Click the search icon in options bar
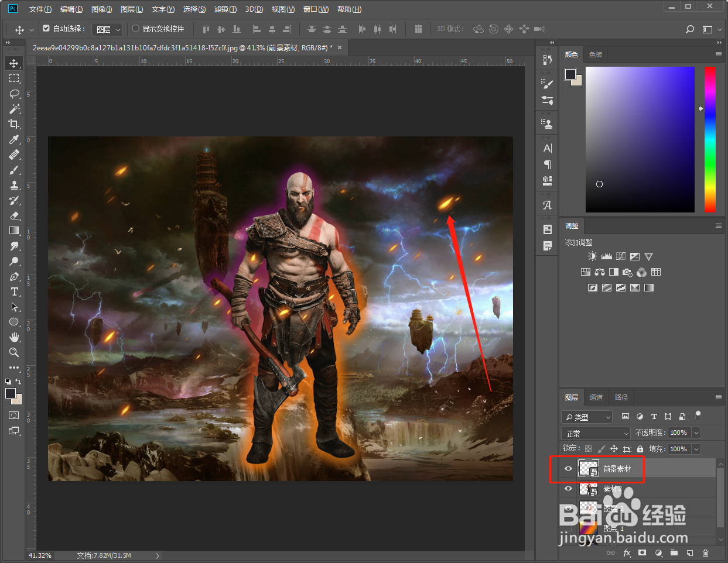This screenshot has height=563, width=728. point(690,29)
